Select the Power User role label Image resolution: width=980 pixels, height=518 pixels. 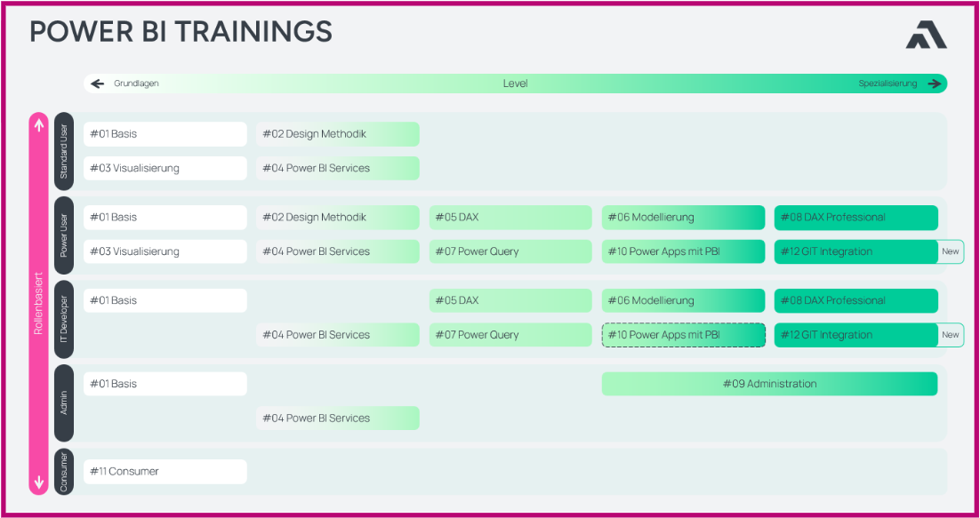[64, 235]
